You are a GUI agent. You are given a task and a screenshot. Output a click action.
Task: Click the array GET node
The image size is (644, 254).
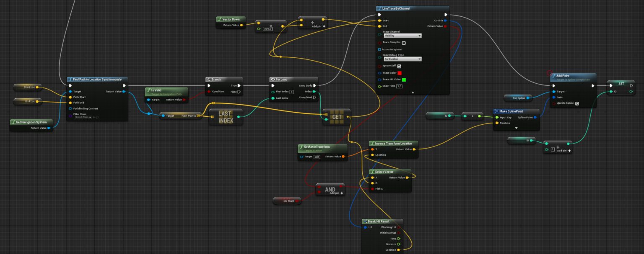point(337,117)
